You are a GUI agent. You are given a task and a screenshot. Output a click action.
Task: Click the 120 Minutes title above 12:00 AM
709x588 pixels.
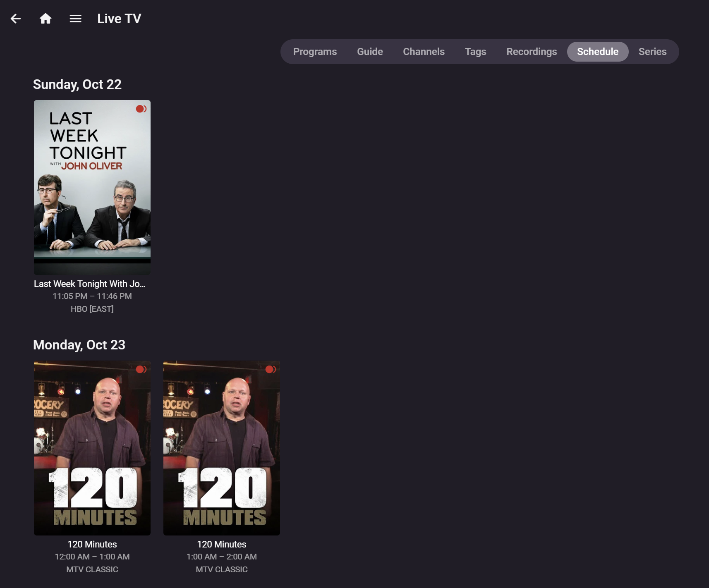[92, 544]
